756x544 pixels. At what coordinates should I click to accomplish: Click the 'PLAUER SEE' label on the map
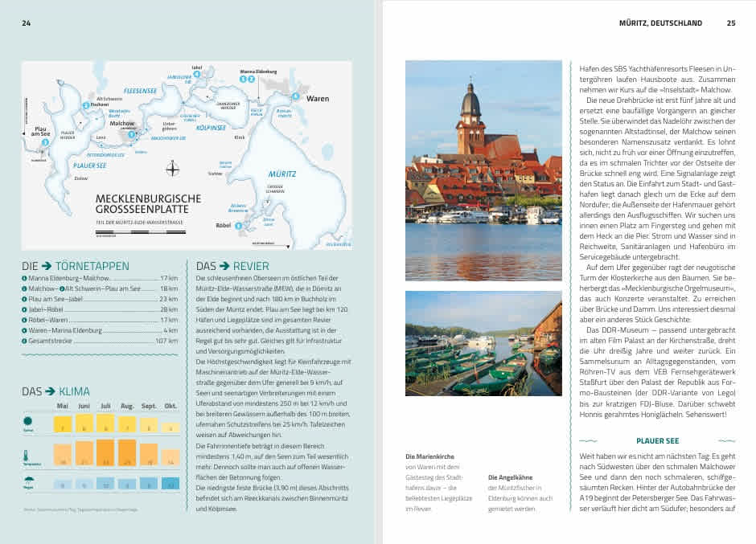coord(90,166)
